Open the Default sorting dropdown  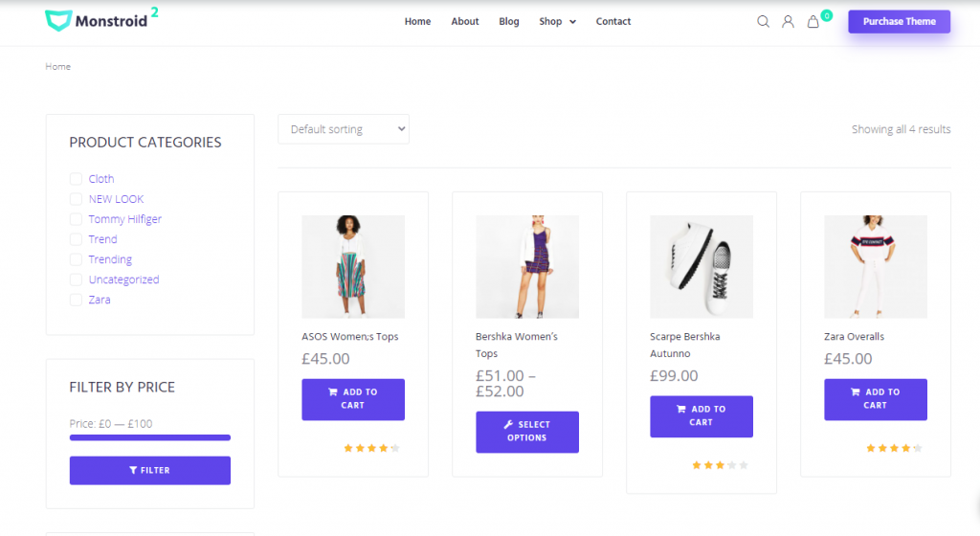[344, 129]
